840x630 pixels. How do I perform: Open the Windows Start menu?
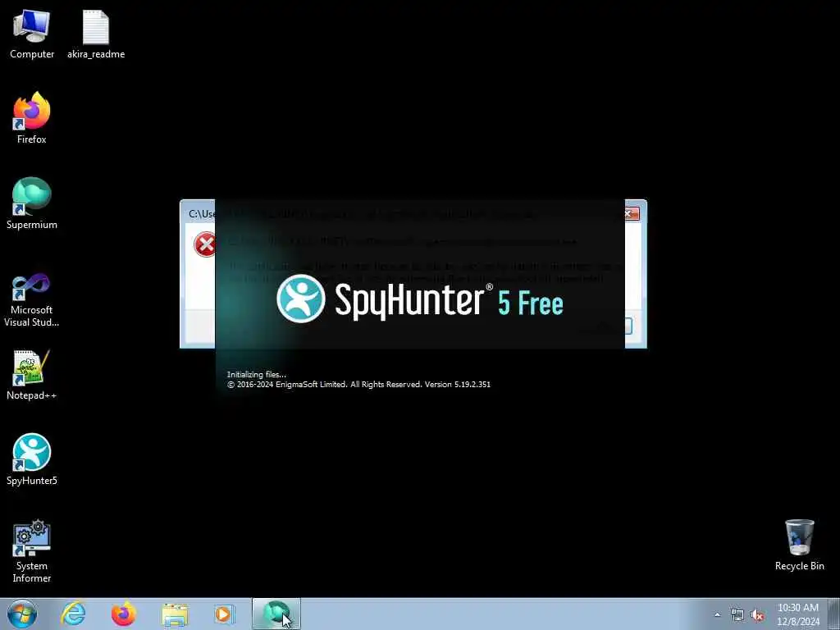tap(22, 614)
